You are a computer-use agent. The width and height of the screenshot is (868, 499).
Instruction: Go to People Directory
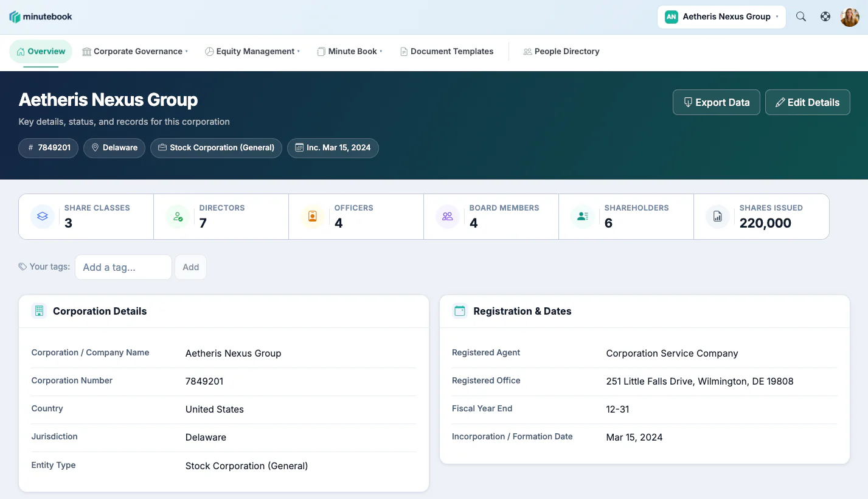tap(561, 52)
